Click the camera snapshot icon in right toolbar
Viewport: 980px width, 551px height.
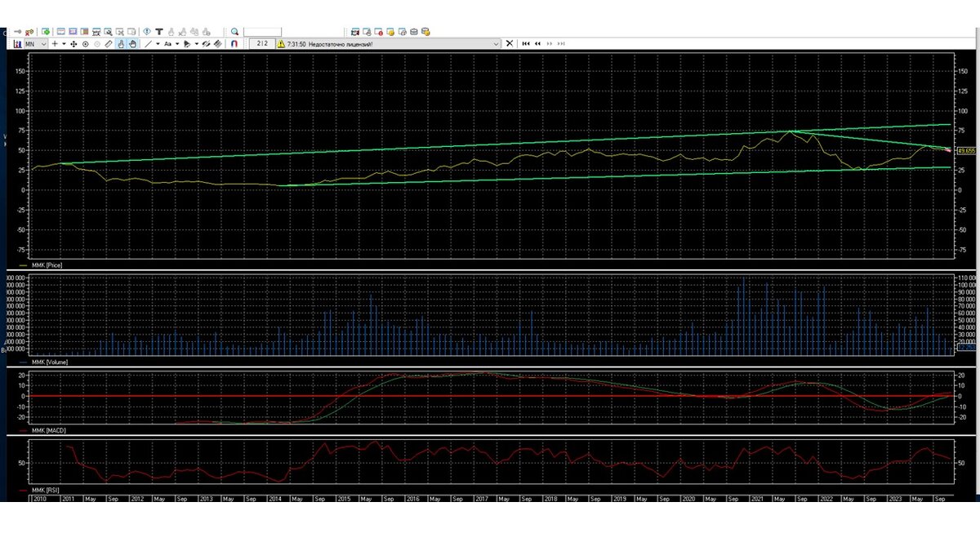pos(355,32)
